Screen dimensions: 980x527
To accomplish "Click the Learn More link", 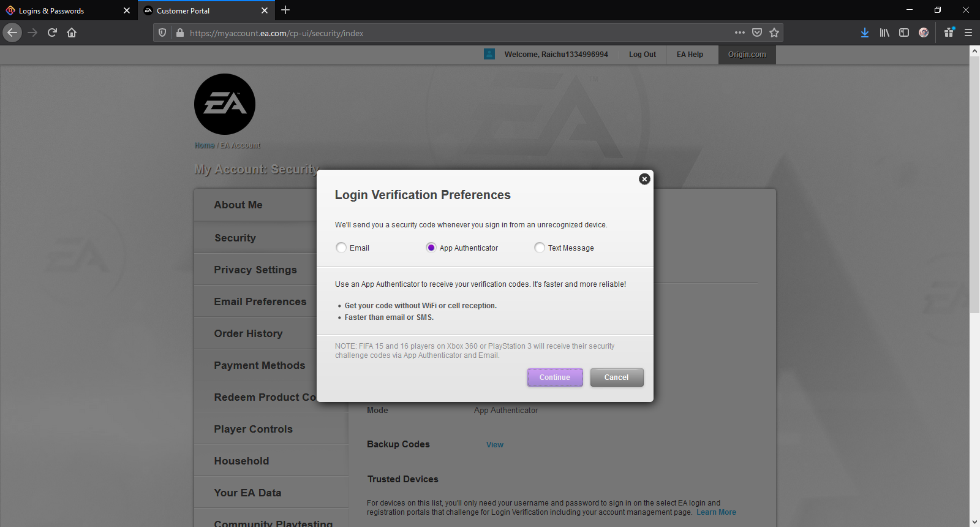I will click(716, 512).
